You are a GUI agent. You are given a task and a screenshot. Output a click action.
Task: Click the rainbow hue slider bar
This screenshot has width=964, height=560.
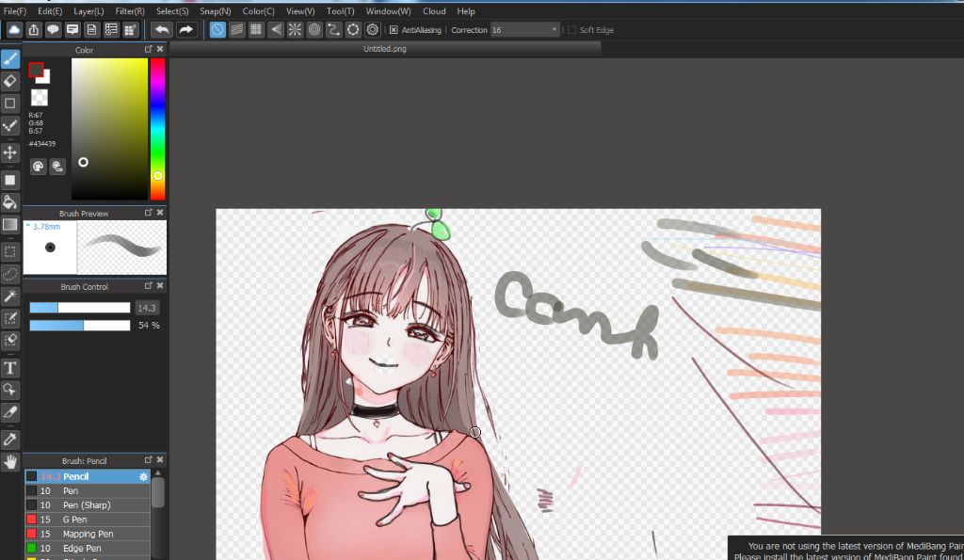click(158, 129)
